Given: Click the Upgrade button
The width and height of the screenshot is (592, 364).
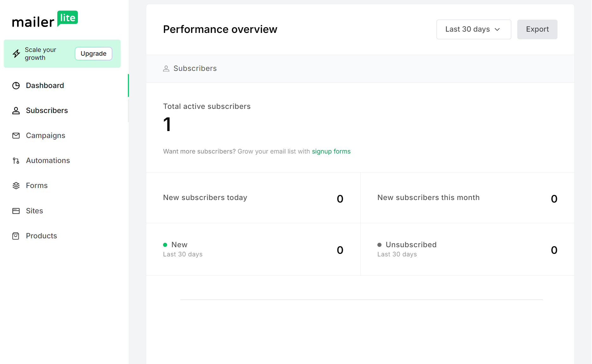Looking at the screenshot, I should pos(93,53).
